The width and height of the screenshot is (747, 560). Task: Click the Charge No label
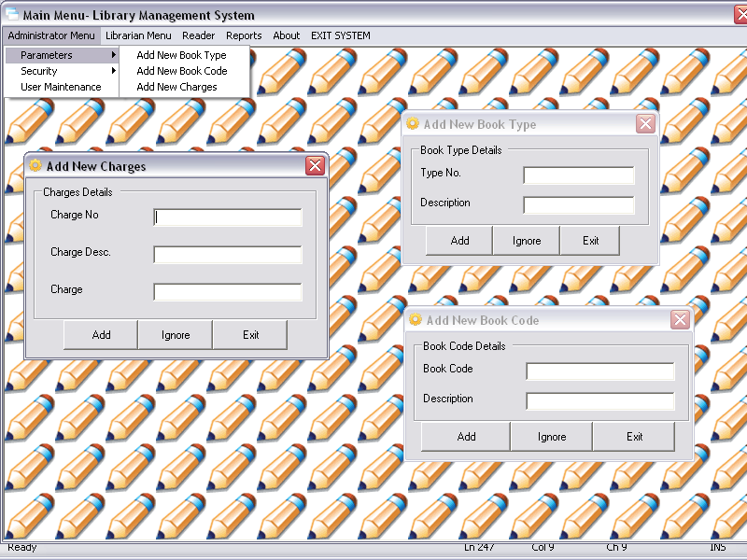pos(75,215)
